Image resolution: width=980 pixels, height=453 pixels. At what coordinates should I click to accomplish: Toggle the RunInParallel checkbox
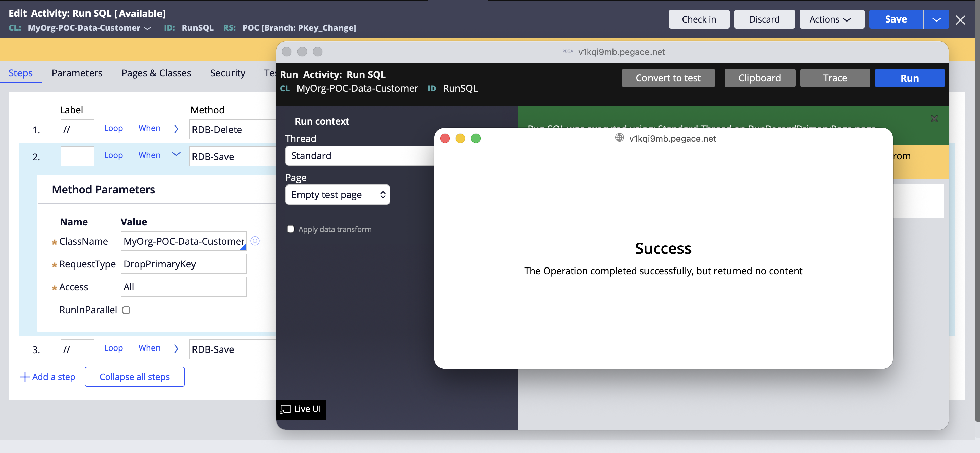click(x=126, y=310)
